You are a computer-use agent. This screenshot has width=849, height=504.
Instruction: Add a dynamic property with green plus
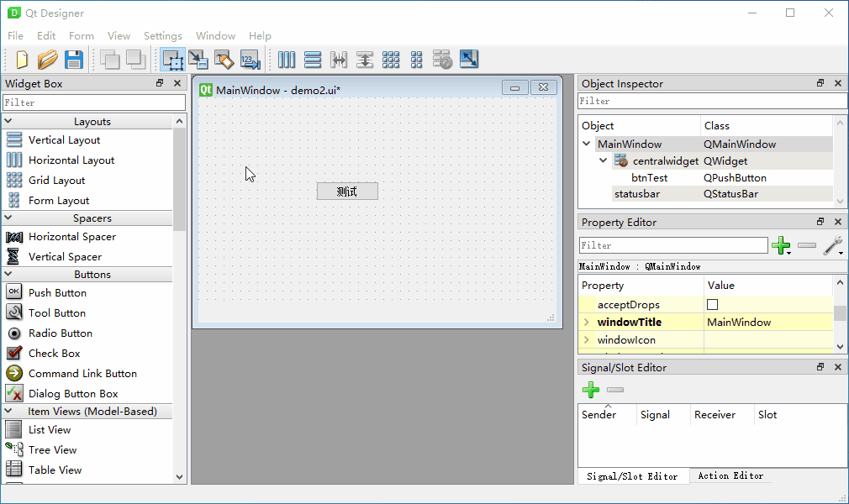coord(781,246)
